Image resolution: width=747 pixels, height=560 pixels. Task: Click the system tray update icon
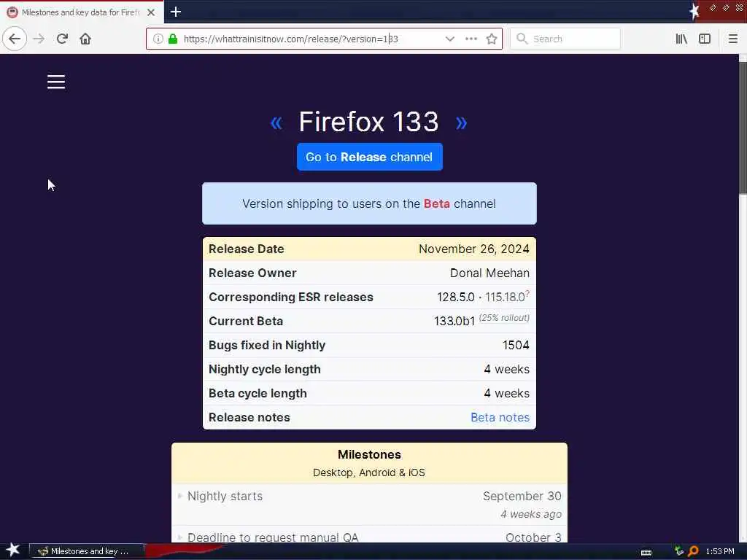point(679,551)
